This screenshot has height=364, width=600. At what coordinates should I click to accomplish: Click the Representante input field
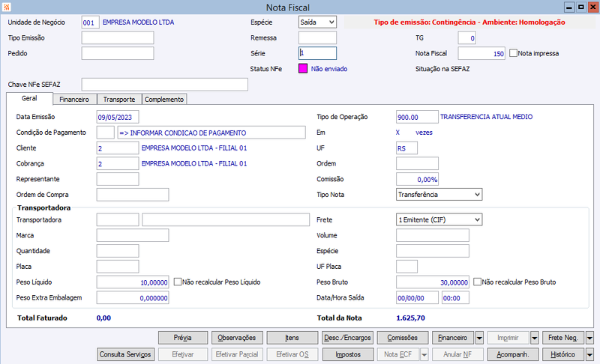(118, 179)
